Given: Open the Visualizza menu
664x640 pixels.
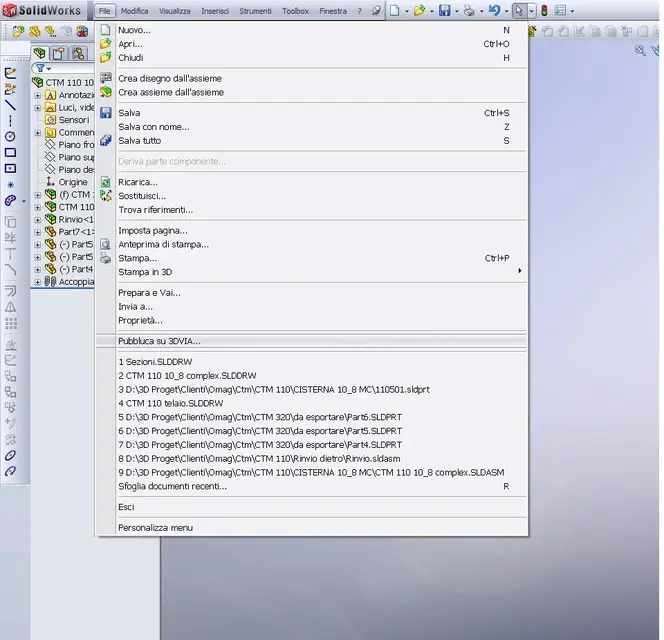Looking at the screenshot, I should [x=174, y=11].
